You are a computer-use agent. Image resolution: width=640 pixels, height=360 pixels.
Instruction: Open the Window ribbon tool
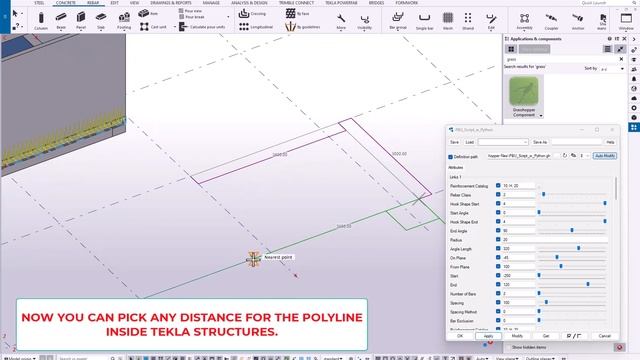[x=626, y=21]
